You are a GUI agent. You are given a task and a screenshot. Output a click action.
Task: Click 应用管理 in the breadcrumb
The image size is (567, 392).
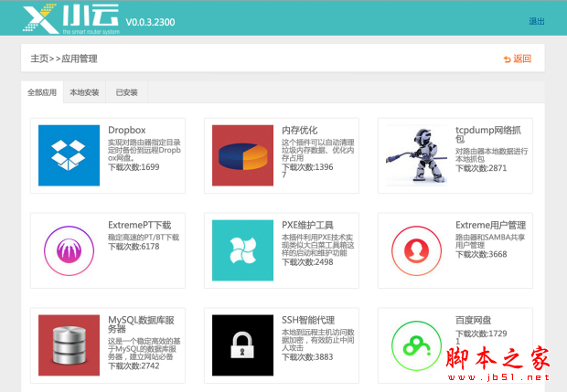point(80,58)
